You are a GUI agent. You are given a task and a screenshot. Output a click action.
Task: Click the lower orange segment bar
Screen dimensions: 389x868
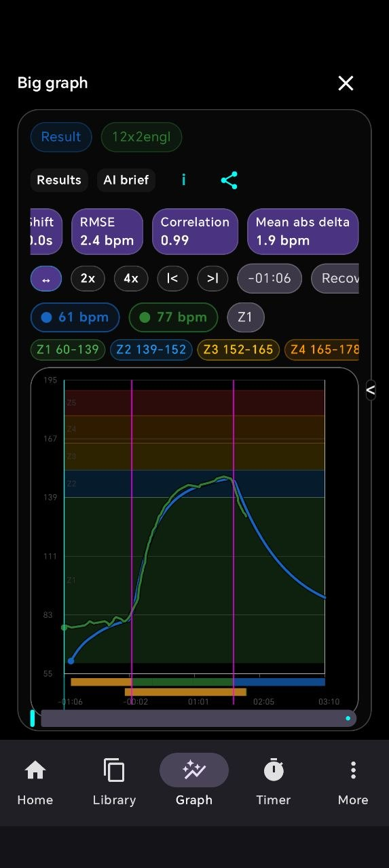pyautogui.click(x=185, y=692)
